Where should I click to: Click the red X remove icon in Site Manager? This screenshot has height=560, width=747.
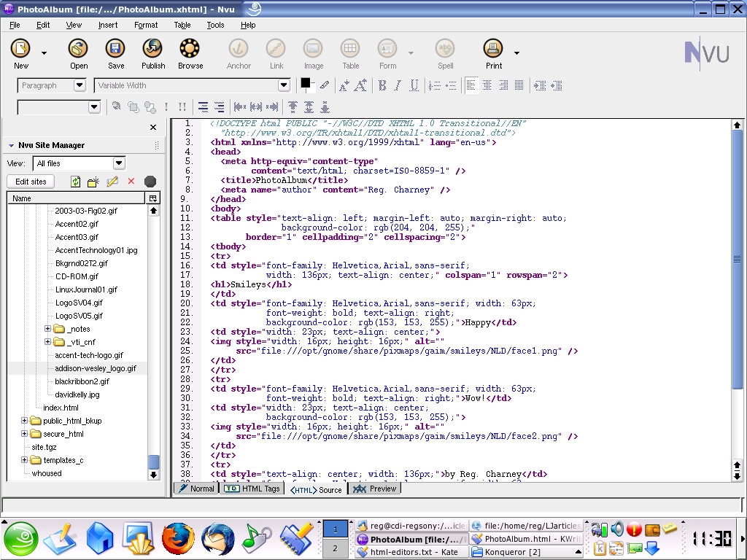pyautogui.click(x=131, y=182)
